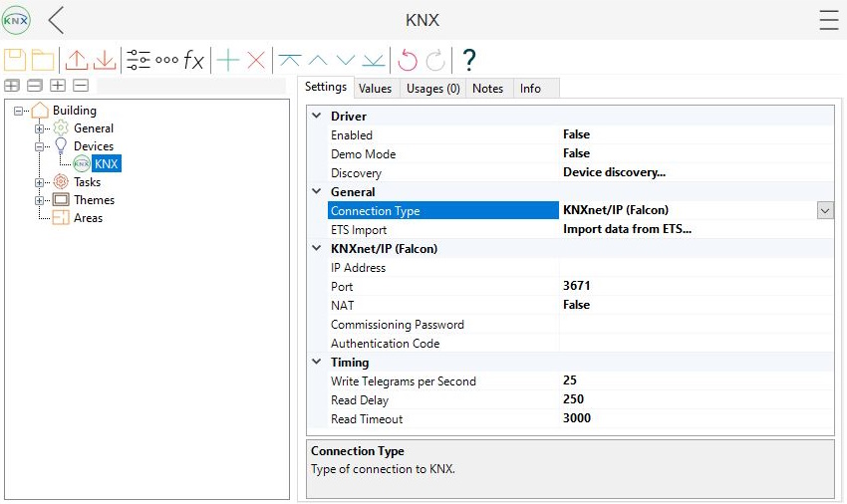Screen dimensions: 847x504
Task: Click Import data from ETS...
Action: tap(627, 229)
